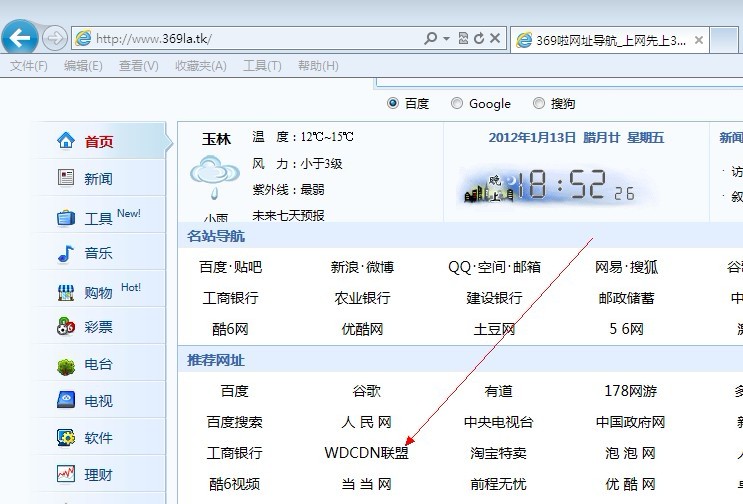Switch to the 369啦网址导航 tab
Image resolution: width=743 pixels, height=504 pixels.
tap(609, 40)
